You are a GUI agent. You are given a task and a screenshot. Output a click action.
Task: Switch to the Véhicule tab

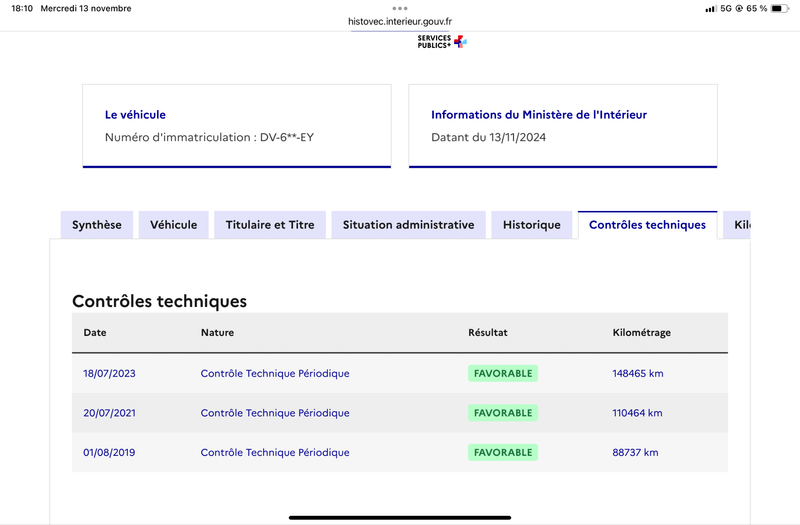tap(173, 225)
